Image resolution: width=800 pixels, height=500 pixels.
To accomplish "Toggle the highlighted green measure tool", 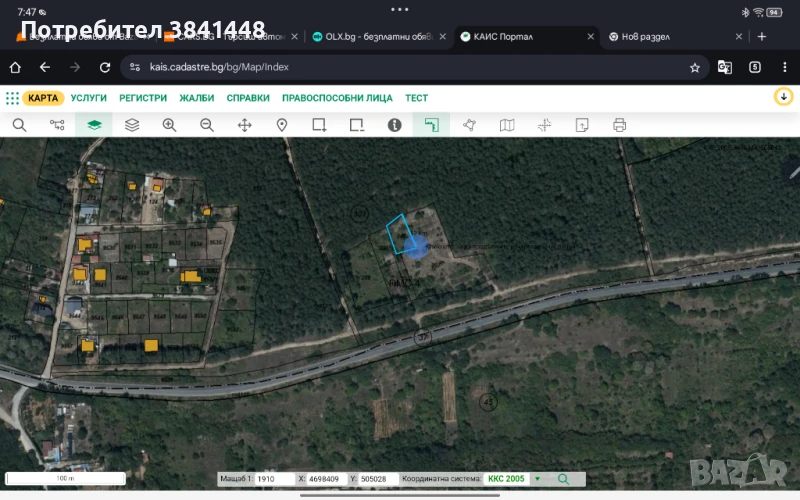I will [431, 125].
